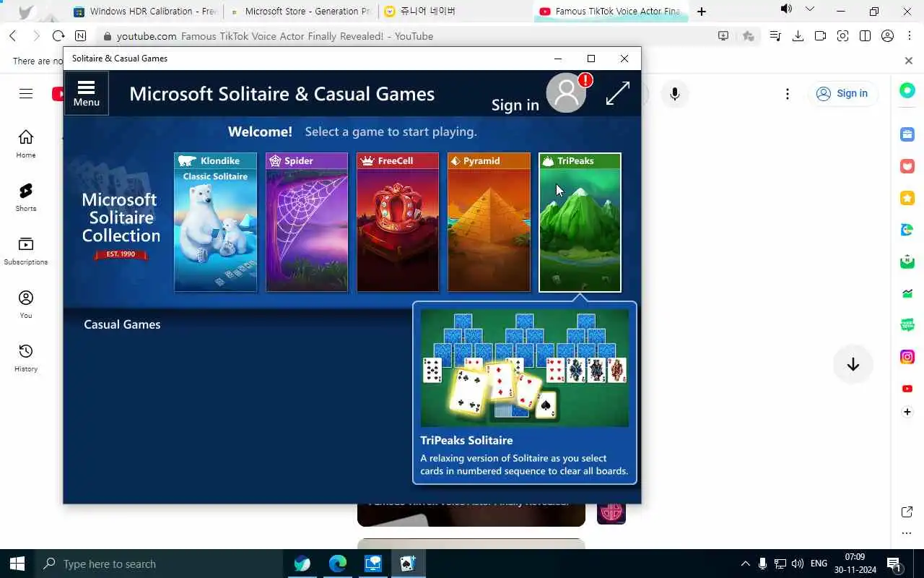The width and height of the screenshot is (924, 578).
Task: Click the Solitaire profile avatar icon
Action: tap(566, 92)
